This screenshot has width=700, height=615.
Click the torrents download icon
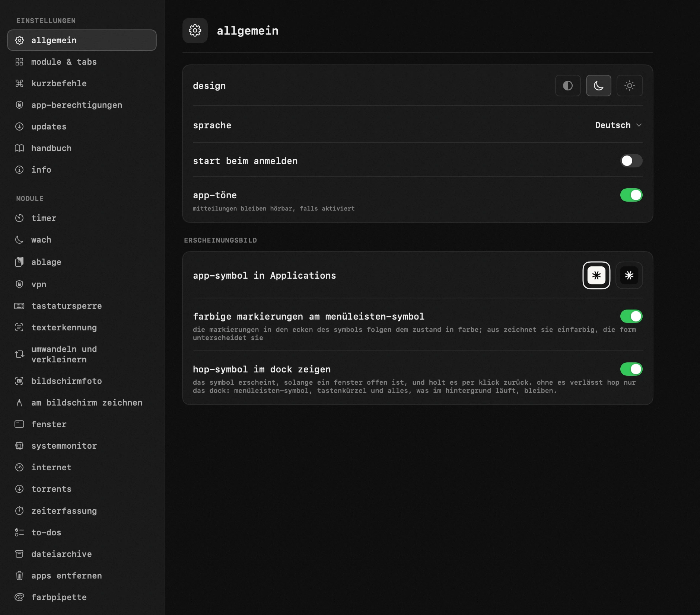(x=19, y=489)
